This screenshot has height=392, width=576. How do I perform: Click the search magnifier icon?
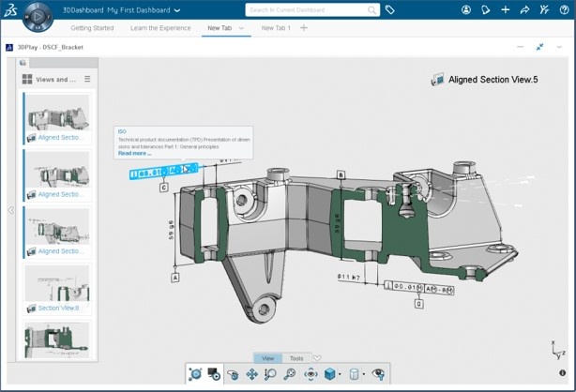click(371, 10)
